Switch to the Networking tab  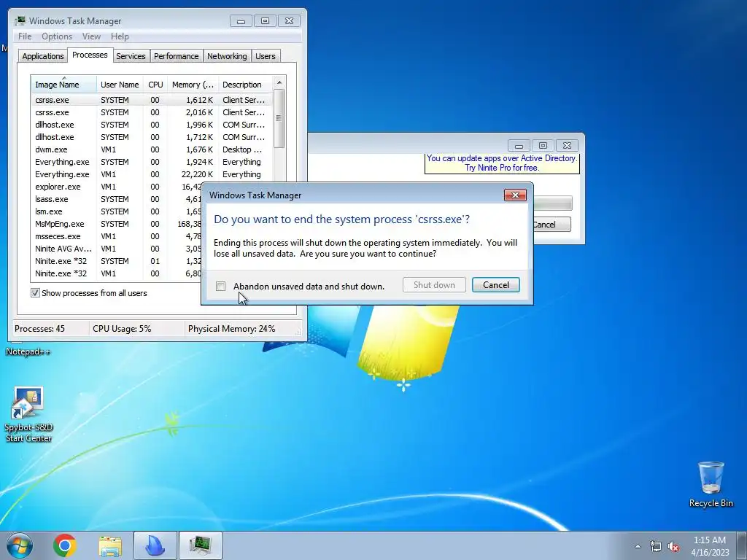(x=227, y=56)
